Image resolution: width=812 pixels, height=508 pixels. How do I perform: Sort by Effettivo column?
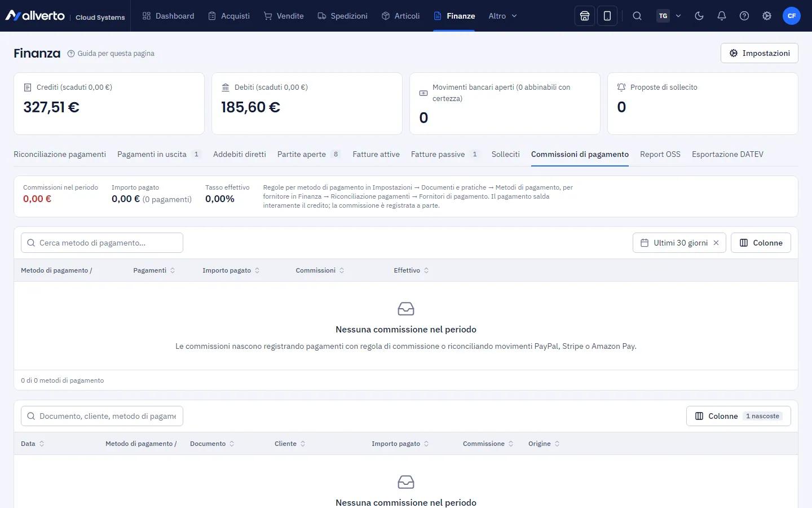[411, 270]
